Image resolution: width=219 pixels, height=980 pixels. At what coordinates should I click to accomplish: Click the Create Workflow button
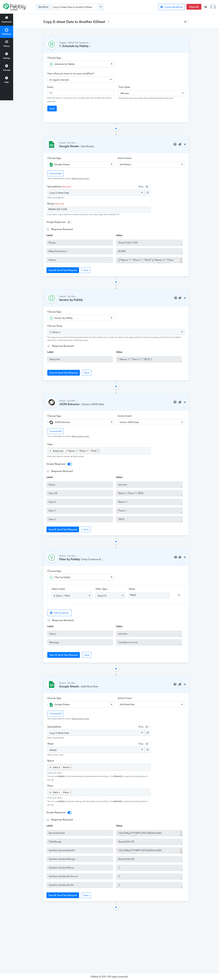click(172, 7)
